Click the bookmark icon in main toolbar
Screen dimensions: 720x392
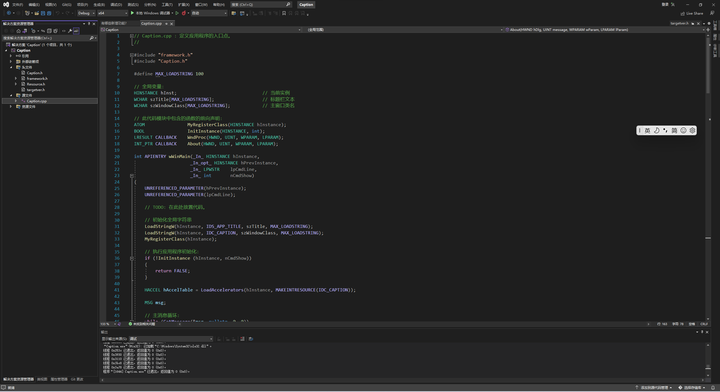(284, 13)
